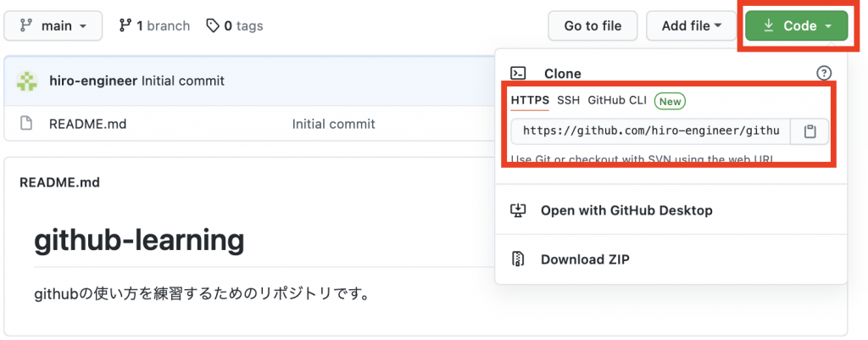The image size is (868, 340).
Task: Click the New badge next to GitHub CLI
Action: (670, 102)
